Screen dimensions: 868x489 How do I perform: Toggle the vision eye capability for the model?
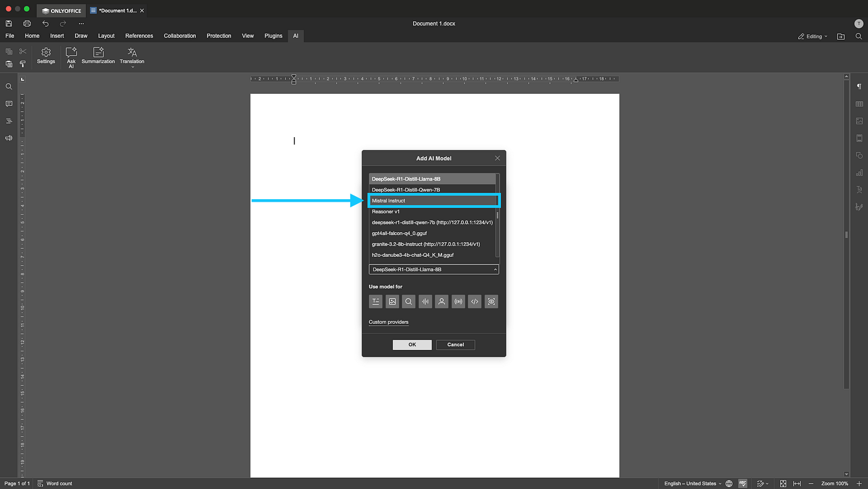[x=491, y=302]
